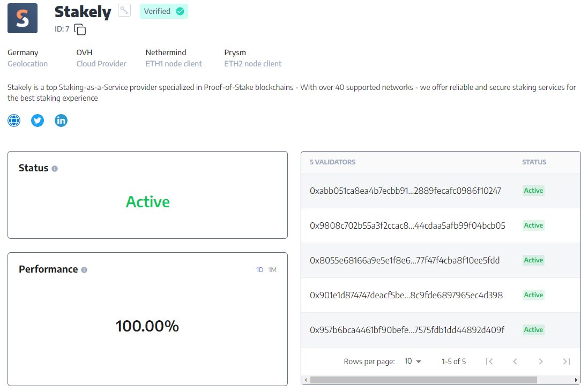The image size is (588, 392).
Task: Open the website globe icon
Action: pyautogui.click(x=14, y=120)
